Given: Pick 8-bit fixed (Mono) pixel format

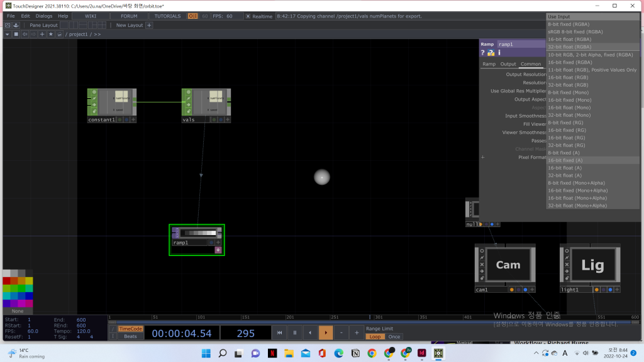Looking at the screenshot, I should [x=592, y=92].
